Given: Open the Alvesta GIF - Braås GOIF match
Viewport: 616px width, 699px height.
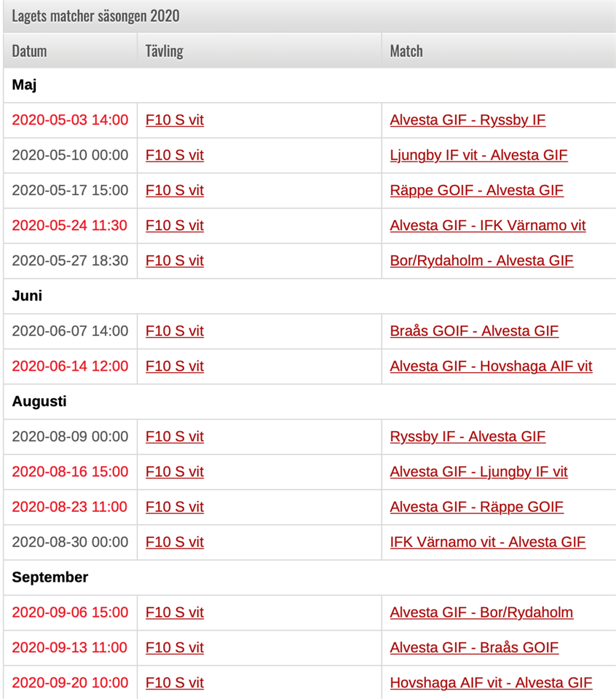Looking at the screenshot, I should click(474, 647).
